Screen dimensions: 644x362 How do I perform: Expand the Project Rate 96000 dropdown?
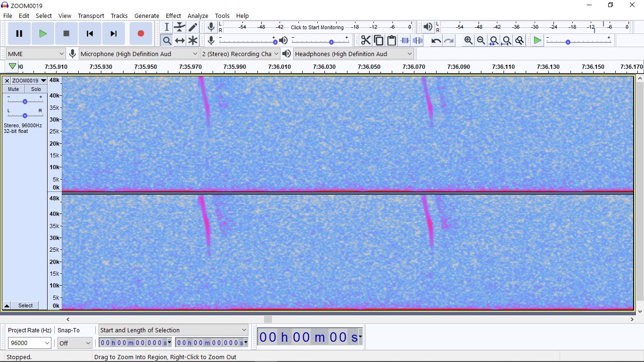pyautogui.click(x=29, y=343)
